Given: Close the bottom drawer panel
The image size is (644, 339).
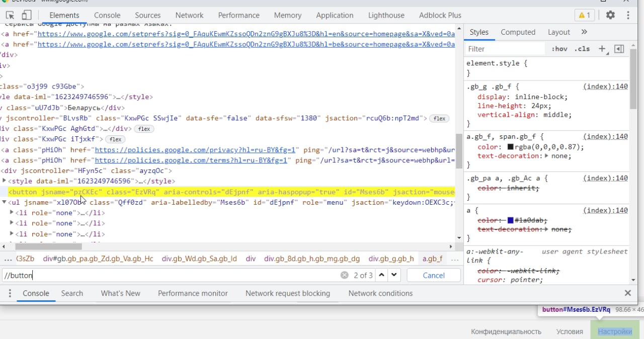Looking at the screenshot, I should (x=628, y=293).
